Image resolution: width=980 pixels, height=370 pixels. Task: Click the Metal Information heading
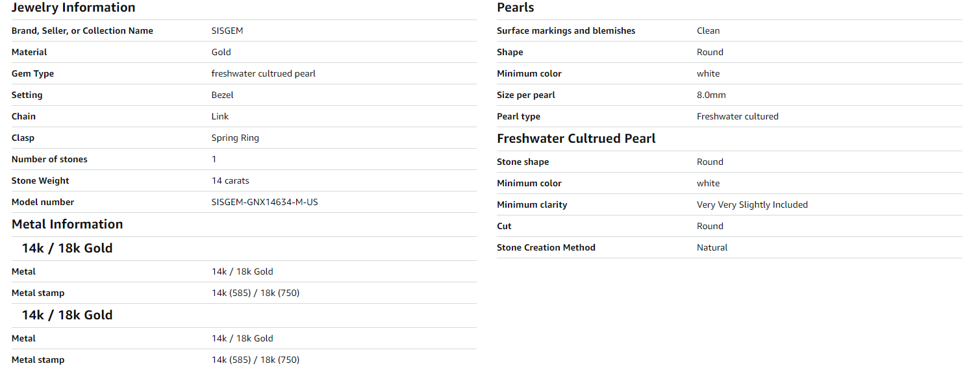click(67, 225)
